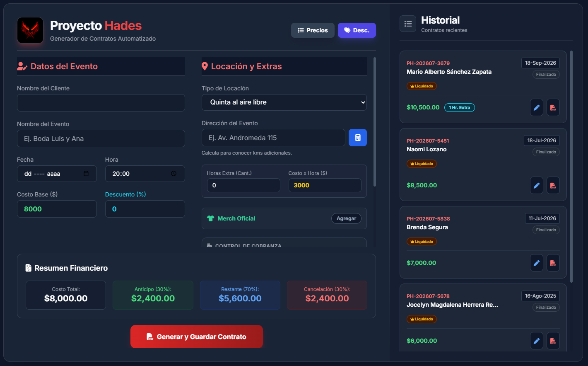Click the Proyecto Hades phoenix logo
The image size is (588, 366).
tap(30, 30)
